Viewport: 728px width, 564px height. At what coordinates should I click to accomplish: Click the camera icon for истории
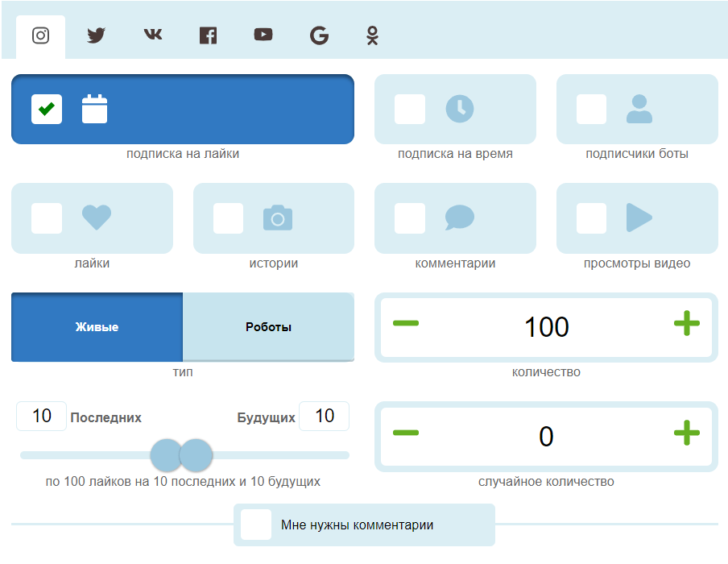coord(278,218)
